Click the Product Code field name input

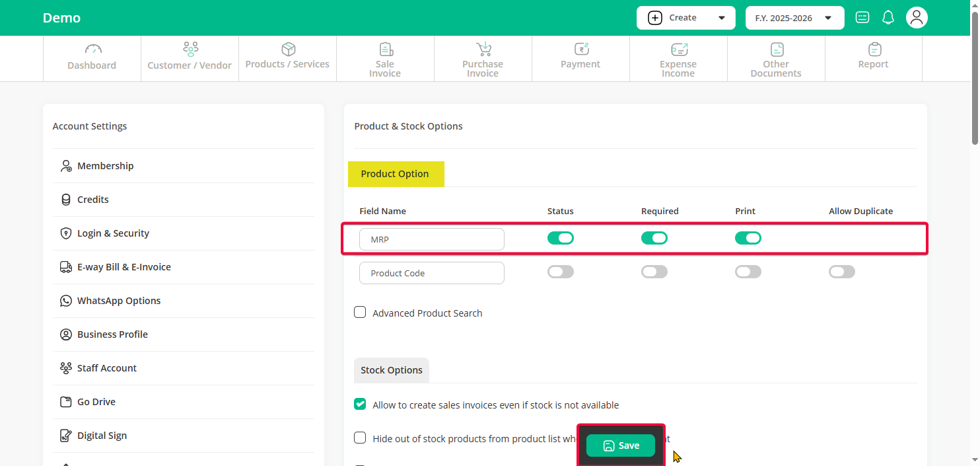point(431,273)
